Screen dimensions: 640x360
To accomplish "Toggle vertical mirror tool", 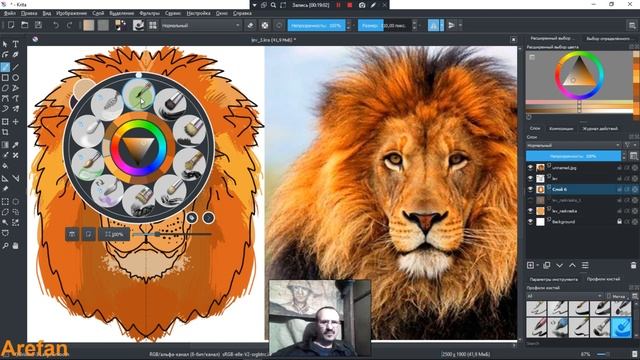I will 451,25.
